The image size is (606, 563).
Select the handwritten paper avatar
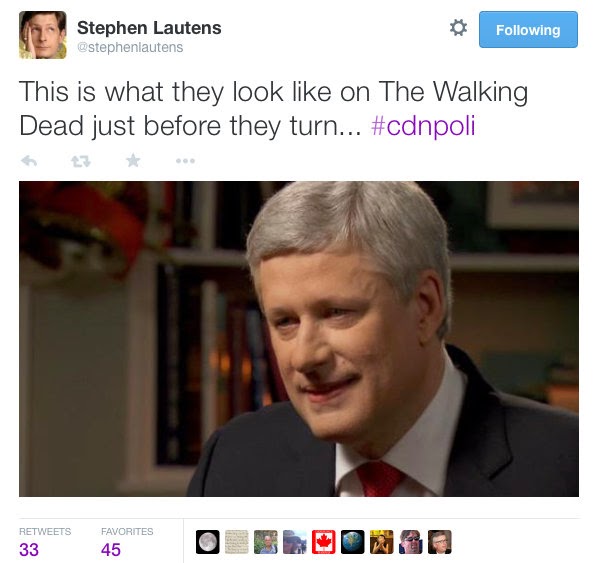pyautogui.click(x=237, y=542)
